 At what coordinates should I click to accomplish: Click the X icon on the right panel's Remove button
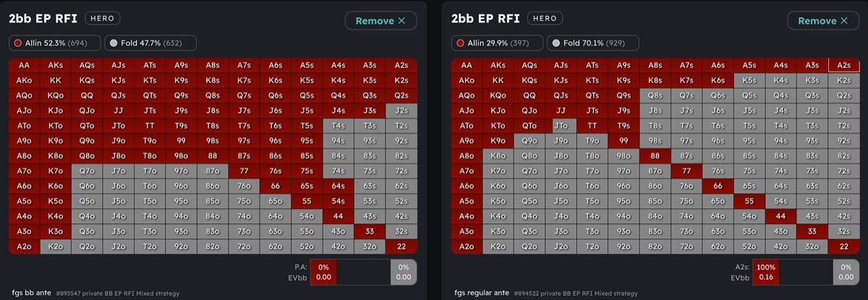[844, 21]
